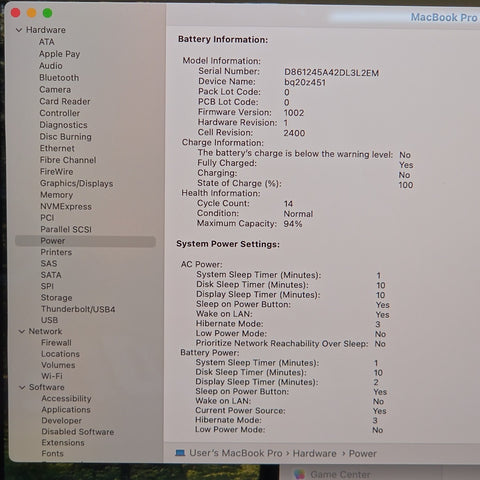
Task: Open the Audio hardware entry
Action: coord(51,66)
